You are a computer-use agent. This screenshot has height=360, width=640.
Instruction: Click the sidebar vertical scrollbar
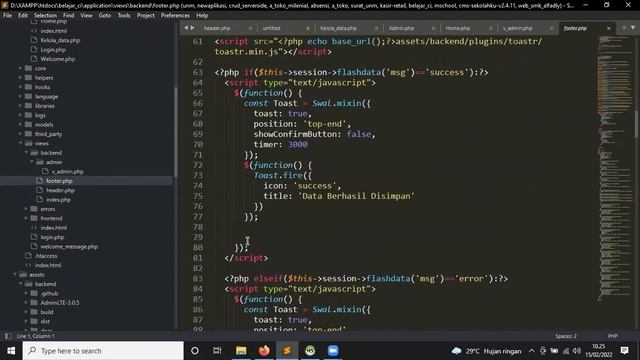coord(176,132)
